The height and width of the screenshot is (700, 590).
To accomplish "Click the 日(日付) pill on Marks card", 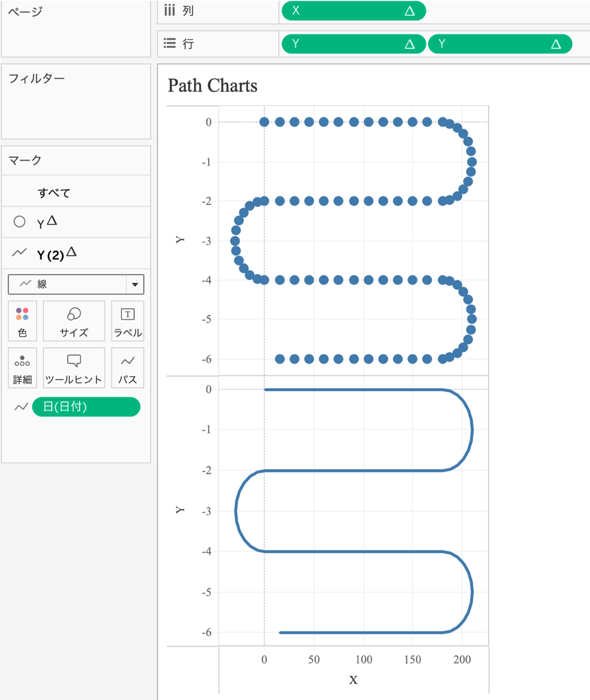I will (86, 407).
